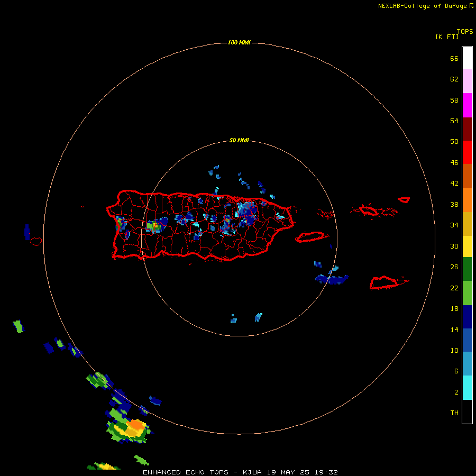Viewport: 476px width, 476px height.
Task: Click the small Mona island outline west
Action: (36, 241)
